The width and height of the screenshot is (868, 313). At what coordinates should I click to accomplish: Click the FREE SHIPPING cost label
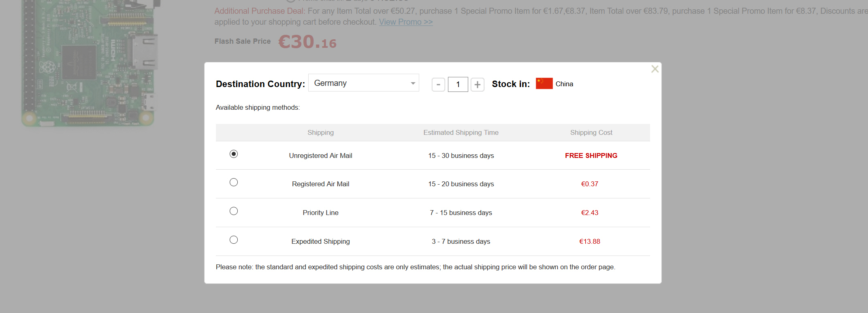coord(591,155)
